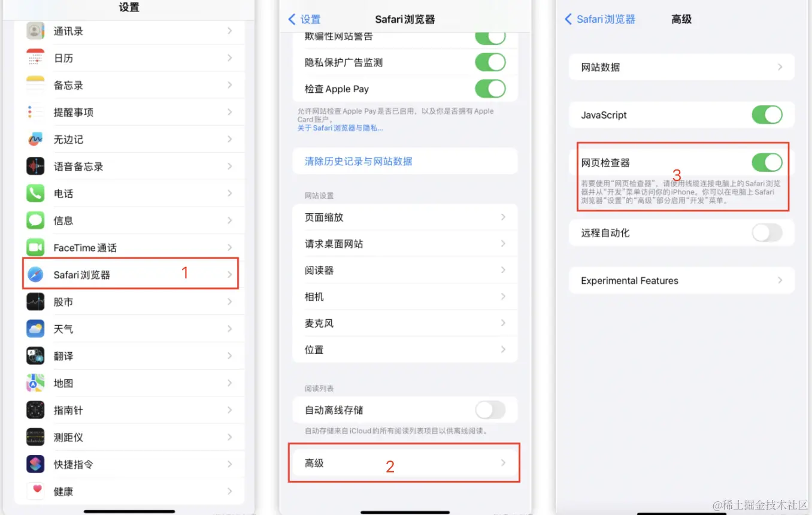Image resolution: width=812 pixels, height=515 pixels.
Task: Toggle 网页检查器 switch
Action: pos(767,162)
